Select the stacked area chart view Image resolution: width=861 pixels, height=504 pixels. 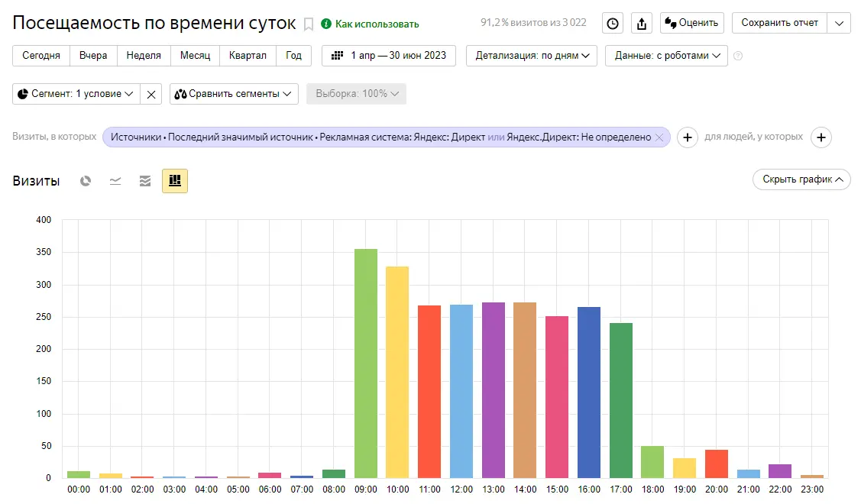145,181
